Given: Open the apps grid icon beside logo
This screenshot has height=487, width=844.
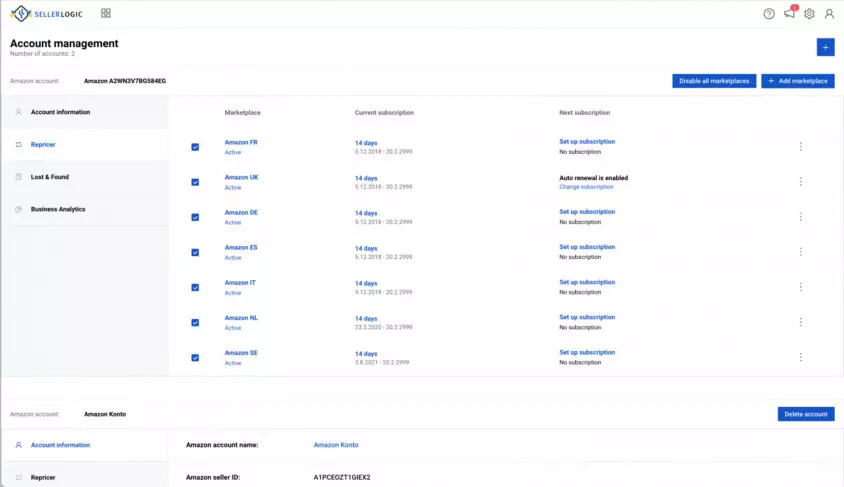Looking at the screenshot, I should [106, 13].
